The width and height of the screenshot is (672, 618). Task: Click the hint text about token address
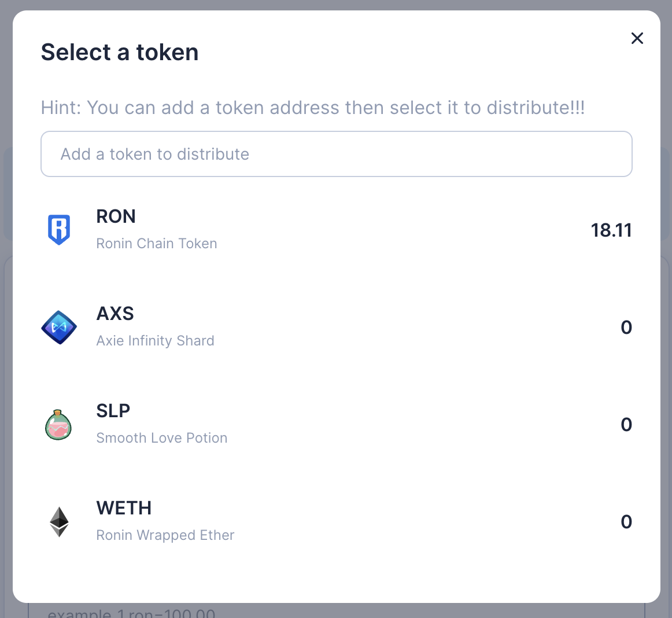coord(312,108)
